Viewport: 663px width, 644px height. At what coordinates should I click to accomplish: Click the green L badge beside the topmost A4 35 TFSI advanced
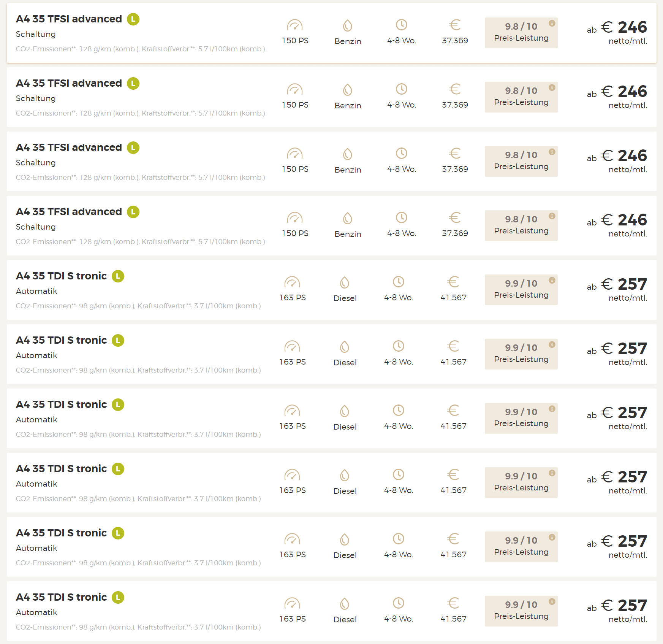pyautogui.click(x=133, y=19)
